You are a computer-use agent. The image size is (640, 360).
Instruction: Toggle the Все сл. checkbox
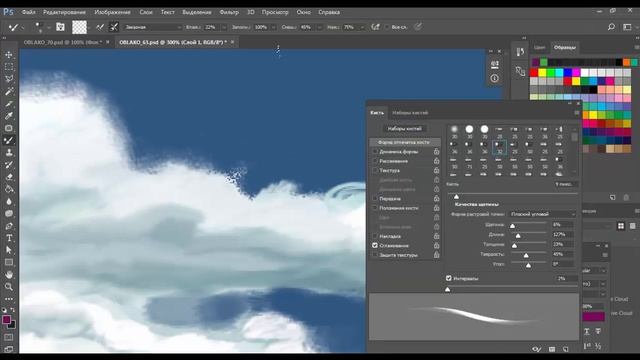click(x=386, y=27)
